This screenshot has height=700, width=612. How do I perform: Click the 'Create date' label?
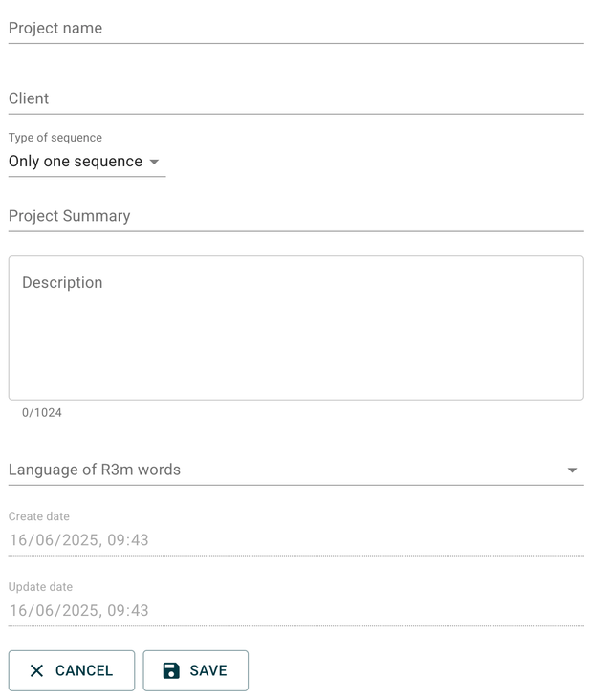click(39, 516)
